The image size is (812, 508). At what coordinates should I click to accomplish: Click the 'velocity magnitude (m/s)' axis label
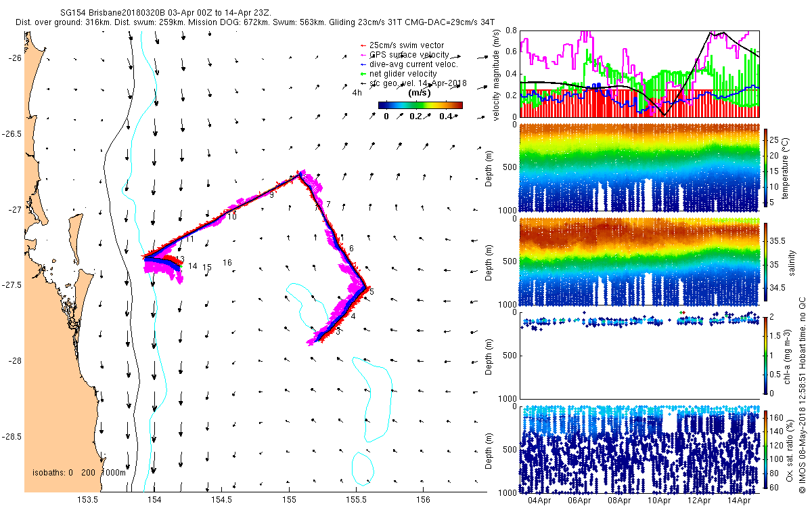[x=497, y=75]
